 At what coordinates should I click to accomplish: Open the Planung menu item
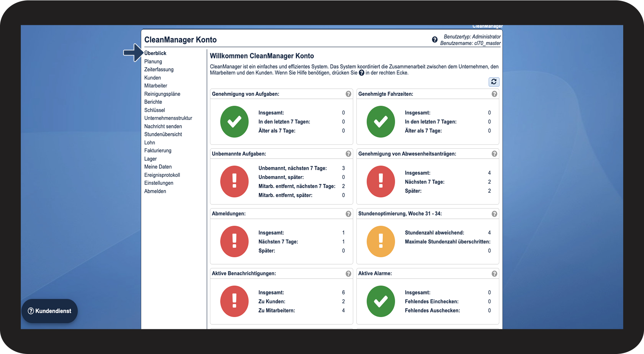click(x=153, y=62)
